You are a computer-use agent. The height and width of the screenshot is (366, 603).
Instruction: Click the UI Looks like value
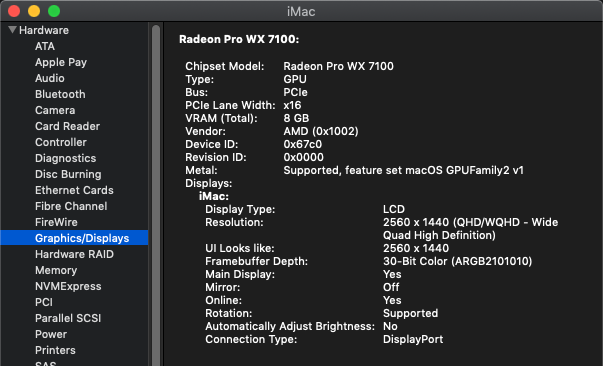click(416, 248)
